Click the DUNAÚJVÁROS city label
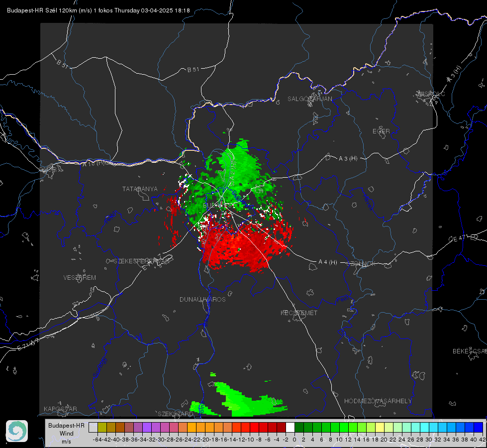The height and width of the screenshot is (448, 487). click(202, 299)
